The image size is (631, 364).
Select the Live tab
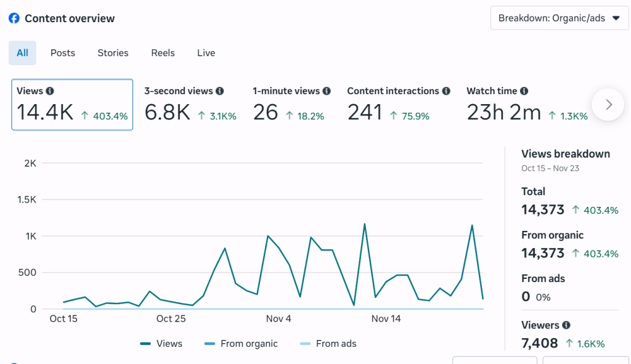[x=206, y=53]
